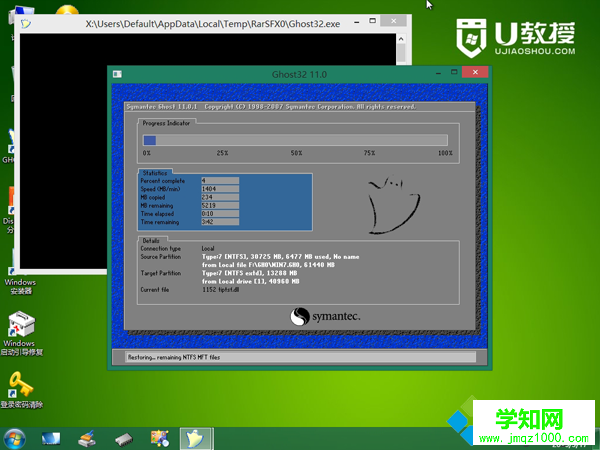Close the Ghost32.exe console window
The width and height of the screenshot is (600, 450).
pyautogui.click(x=393, y=21)
